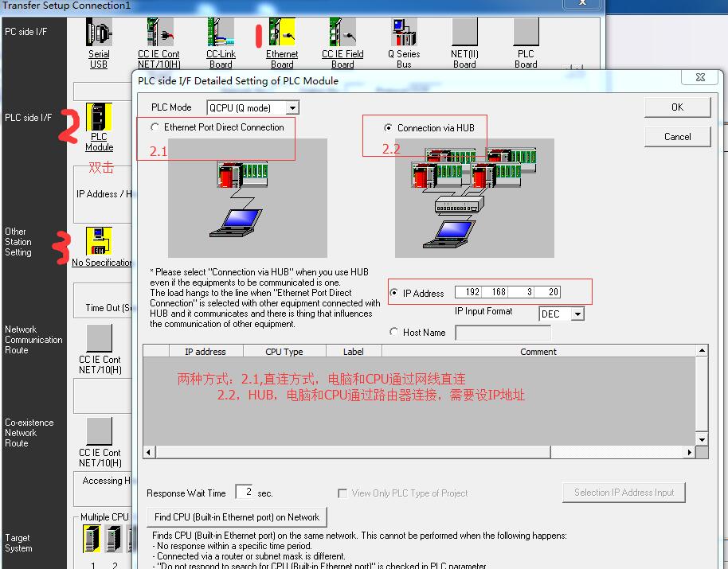The height and width of the screenshot is (569, 728).
Task: Click the OK button
Action: (x=677, y=107)
